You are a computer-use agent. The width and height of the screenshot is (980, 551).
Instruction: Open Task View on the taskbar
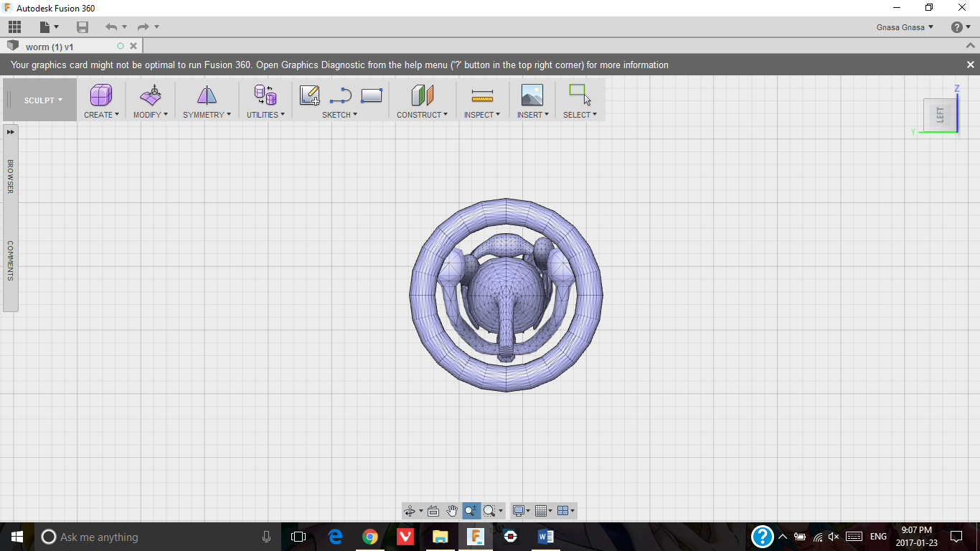click(298, 537)
